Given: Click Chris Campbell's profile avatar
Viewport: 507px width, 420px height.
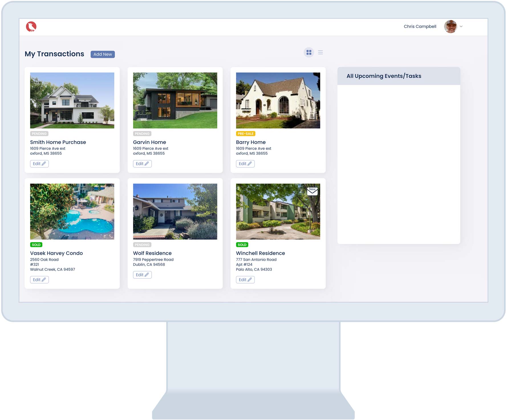Looking at the screenshot, I should click(x=450, y=26).
